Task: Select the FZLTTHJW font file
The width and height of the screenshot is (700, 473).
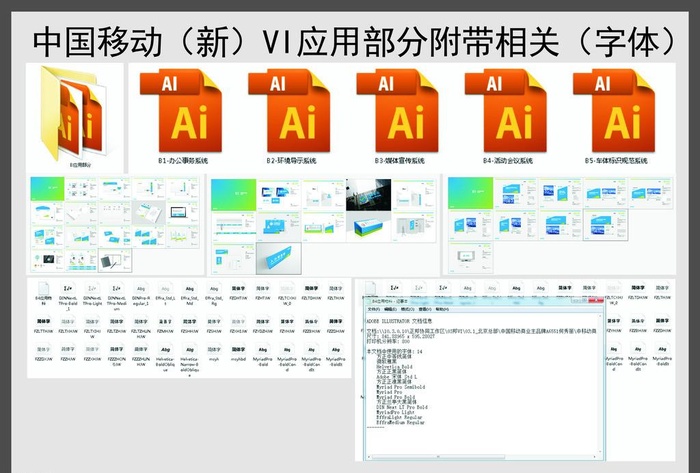Action: (43, 325)
